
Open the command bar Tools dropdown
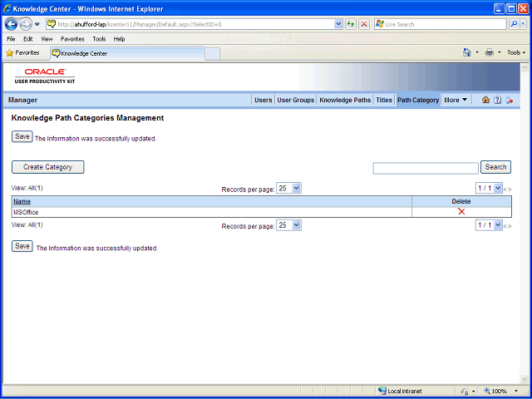tap(516, 52)
